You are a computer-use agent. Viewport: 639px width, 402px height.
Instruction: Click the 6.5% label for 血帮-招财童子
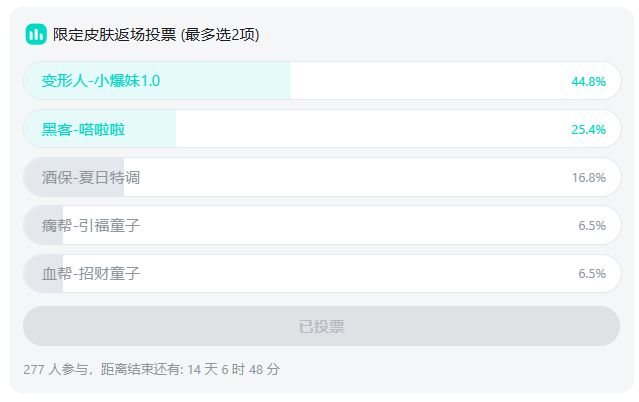tap(592, 274)
